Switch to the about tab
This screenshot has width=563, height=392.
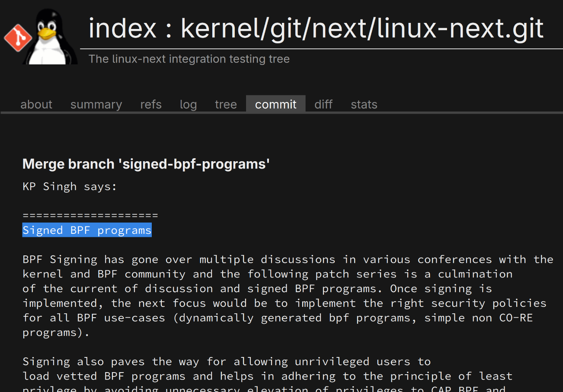[x=36, y=105]
